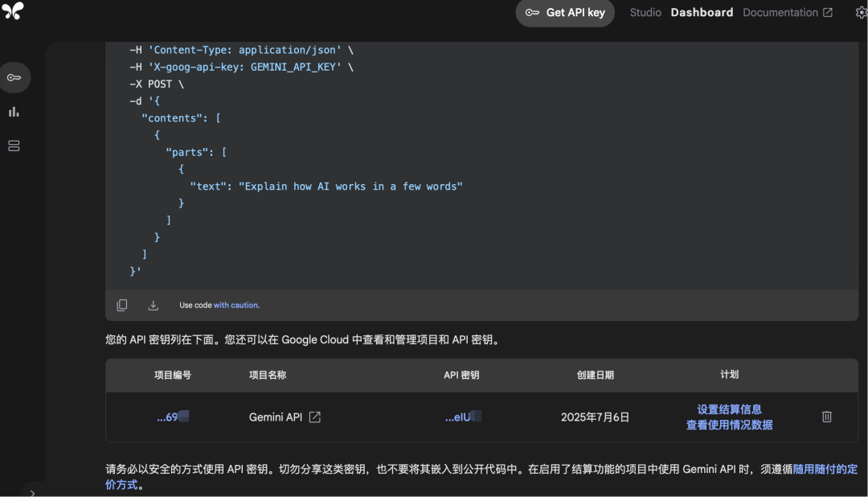Viewport: 868px width, 497px height.
Task: Click the Get API key button
Action: pyautogui.click(x=565, y=12)
